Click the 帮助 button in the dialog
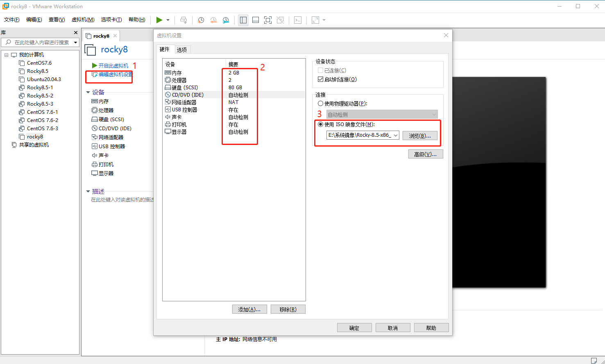 pyautogui.click(x=431, y=328)
